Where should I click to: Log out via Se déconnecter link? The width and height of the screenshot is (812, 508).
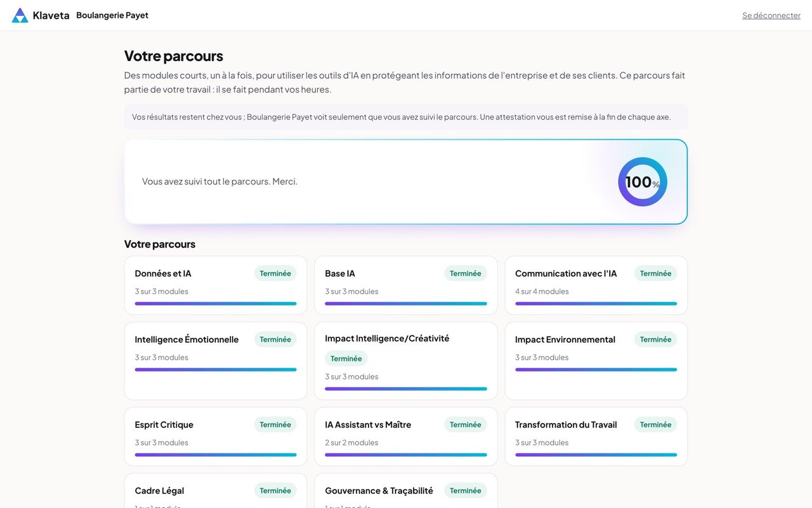[771, 15]
